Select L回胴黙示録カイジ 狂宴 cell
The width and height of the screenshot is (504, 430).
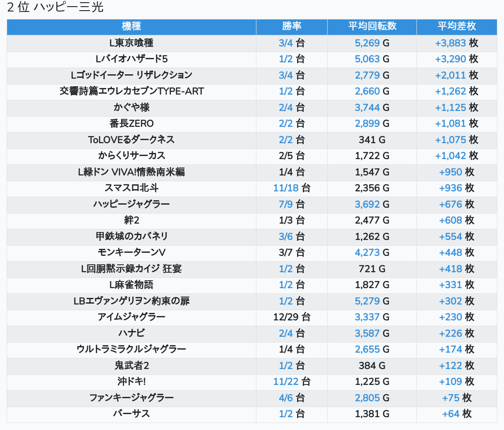[x=131, y=269]
